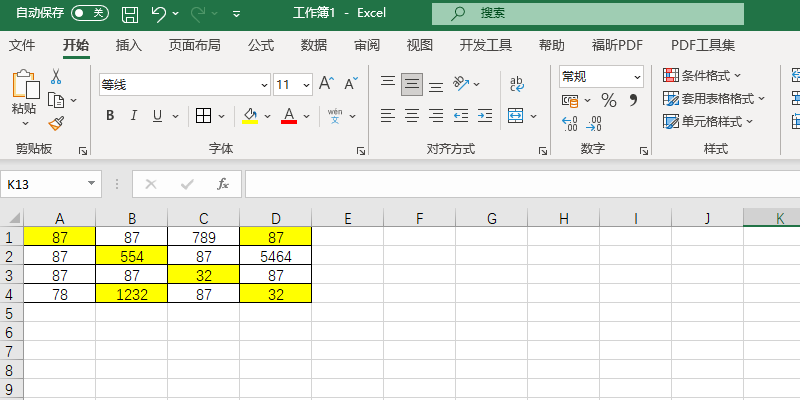The image size is (800, 400).
Task: Click the Percent Style icon
Action: pos(608,100)
